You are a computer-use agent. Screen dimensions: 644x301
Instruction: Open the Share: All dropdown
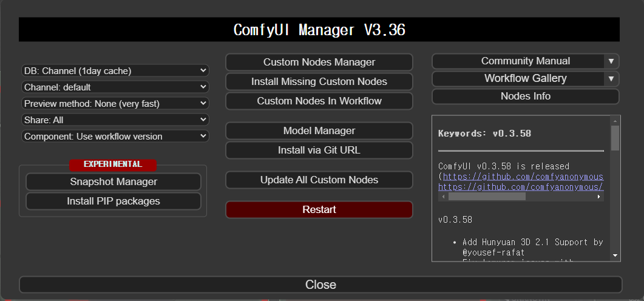pos(115,120)
